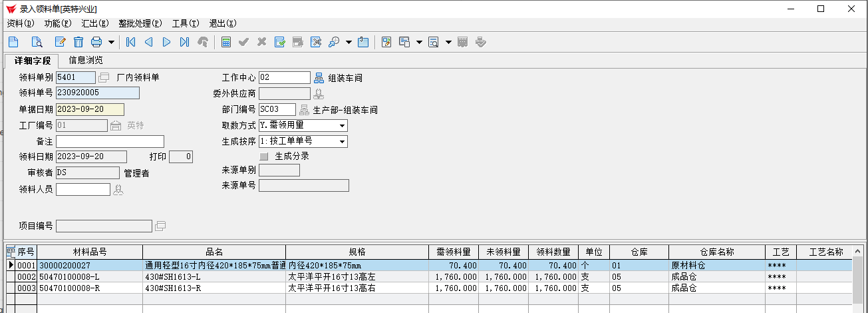
Task: Expand the 取数方式 dropdown
Action: 342,126
